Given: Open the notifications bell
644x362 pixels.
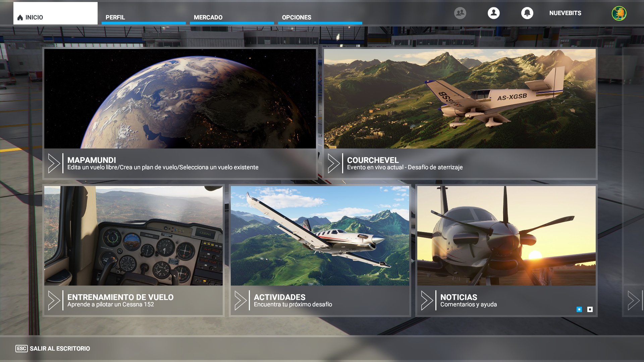Looking at the screenshot, I should (x=527, y=13).
